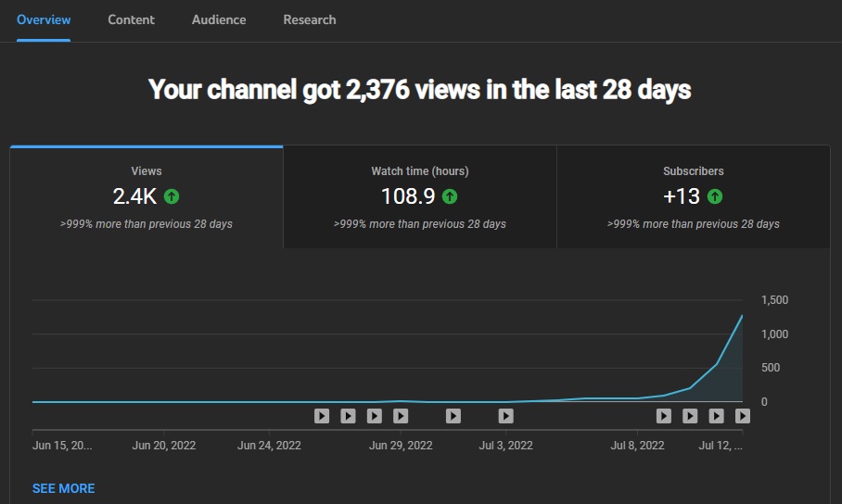Click the second video marker on timeline

click(348, 416)
